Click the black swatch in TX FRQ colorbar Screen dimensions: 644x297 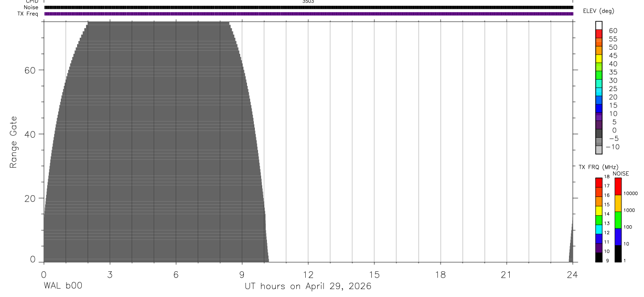[599, 257]
